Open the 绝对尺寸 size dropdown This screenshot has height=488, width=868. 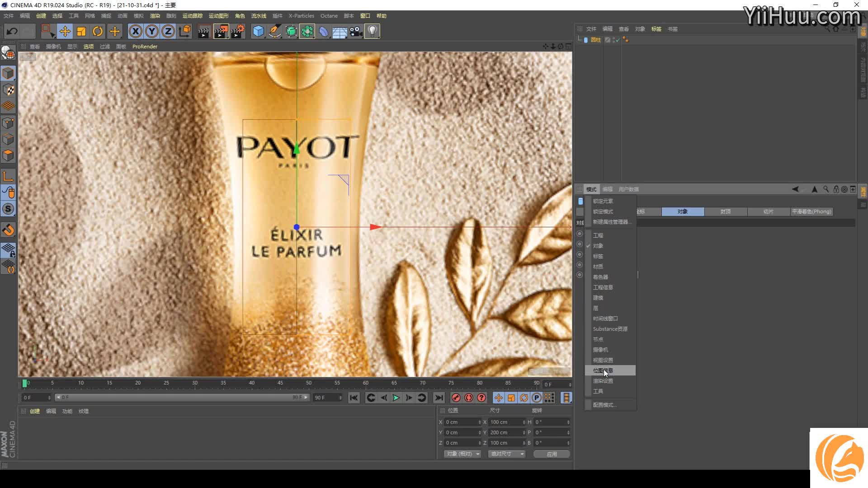click(x=507, y=454)
